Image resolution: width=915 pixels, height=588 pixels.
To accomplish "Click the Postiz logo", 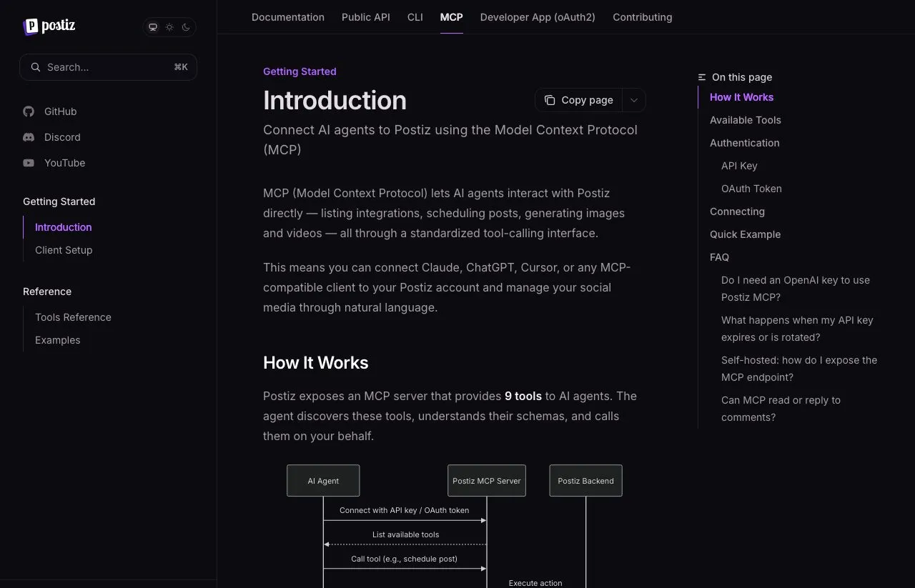I will (x=49, y=26).
